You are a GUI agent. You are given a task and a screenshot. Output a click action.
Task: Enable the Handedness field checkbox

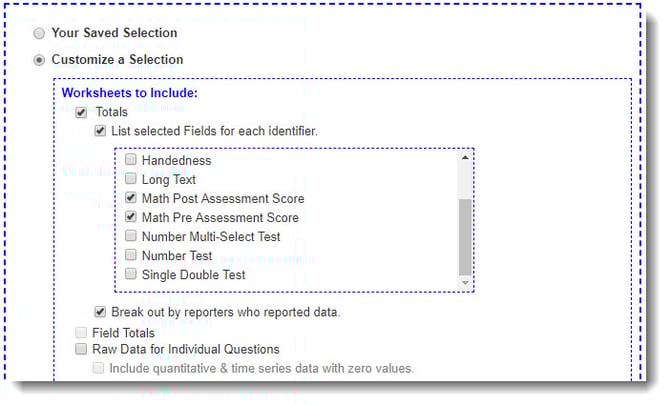click(131, 160)
